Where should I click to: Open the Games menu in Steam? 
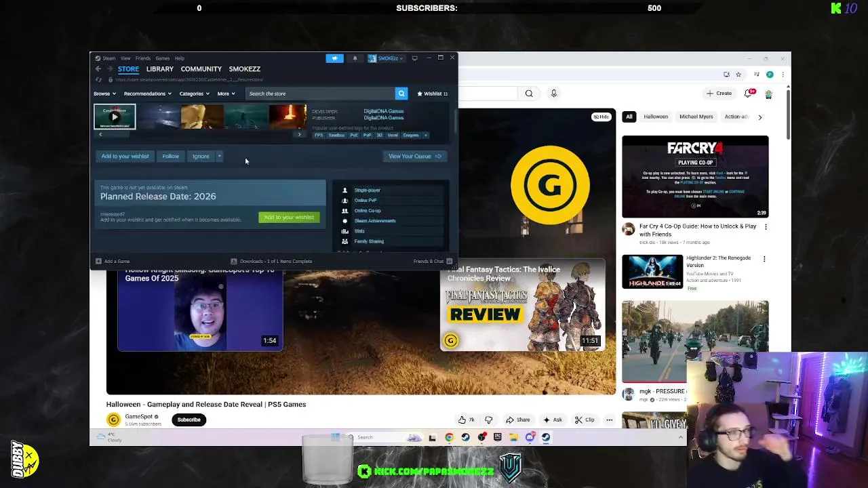coord(163,58)
